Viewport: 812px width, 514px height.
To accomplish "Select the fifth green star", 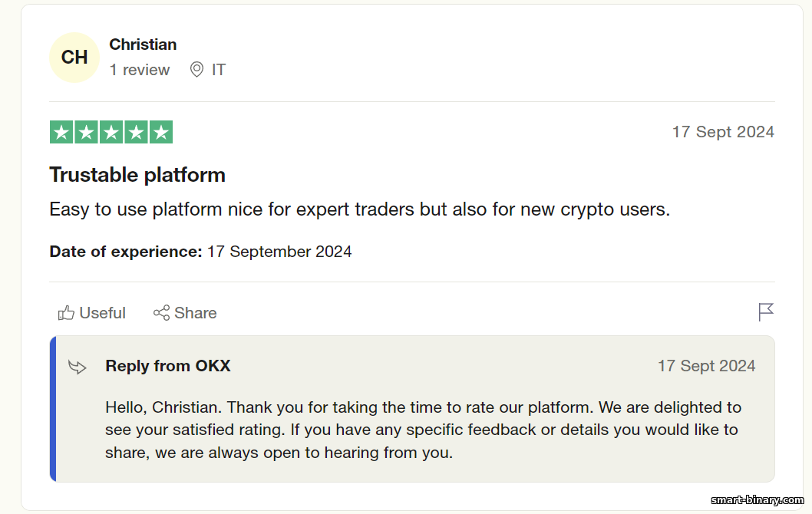I will [x=161, y=132].
